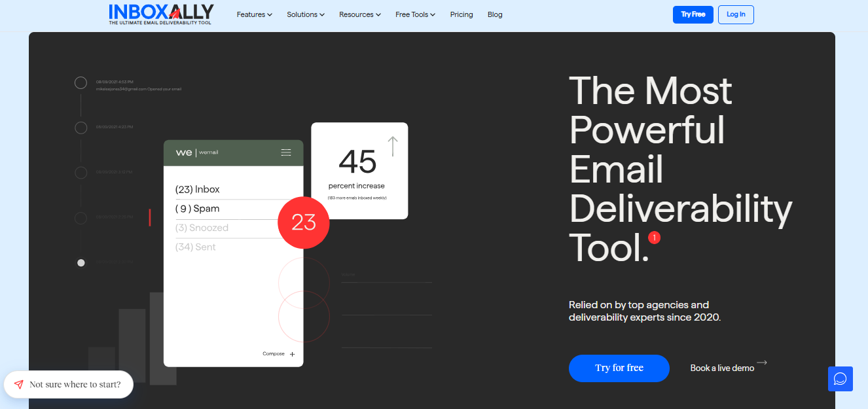This screenshot has height=409, width=868.
Task: Click the Log In button
Action: [736, 14]
